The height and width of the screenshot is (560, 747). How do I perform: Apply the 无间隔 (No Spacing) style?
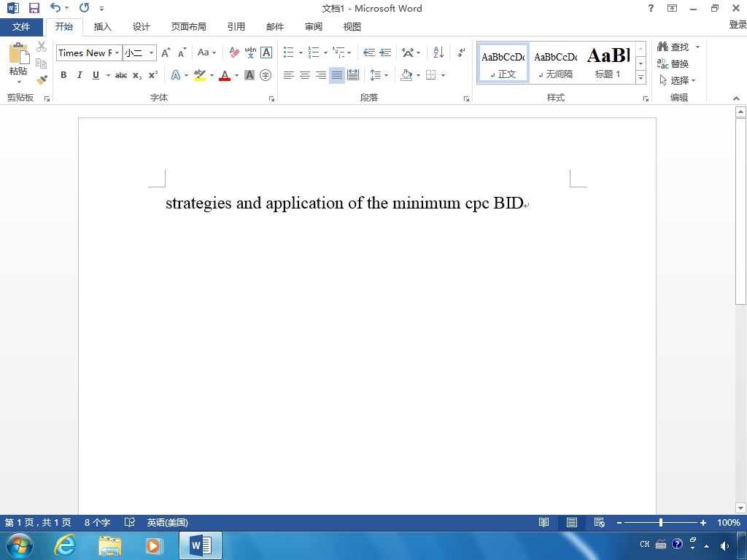(x=555, y=63)
